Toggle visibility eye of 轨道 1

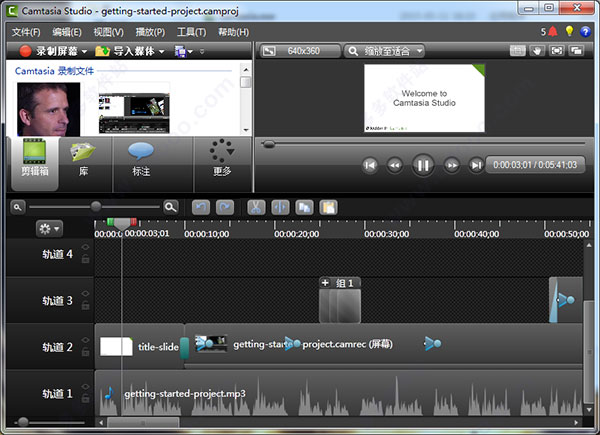point(85,386)
